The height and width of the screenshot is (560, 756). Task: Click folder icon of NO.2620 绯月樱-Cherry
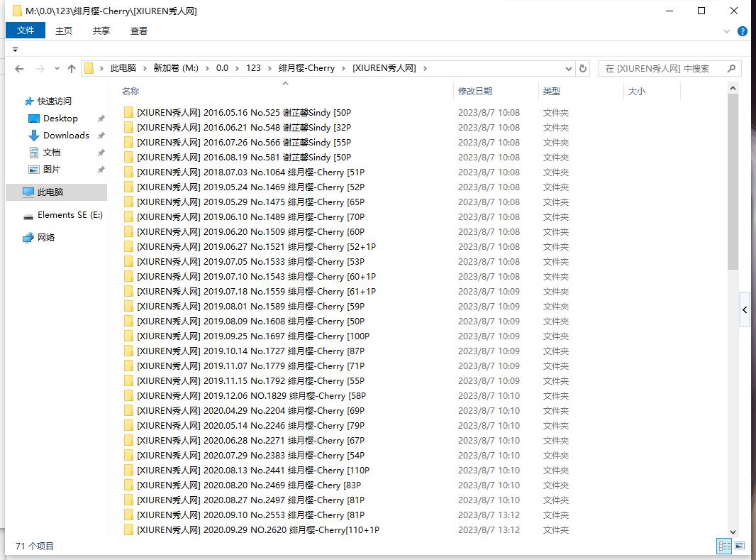point(128,530)
